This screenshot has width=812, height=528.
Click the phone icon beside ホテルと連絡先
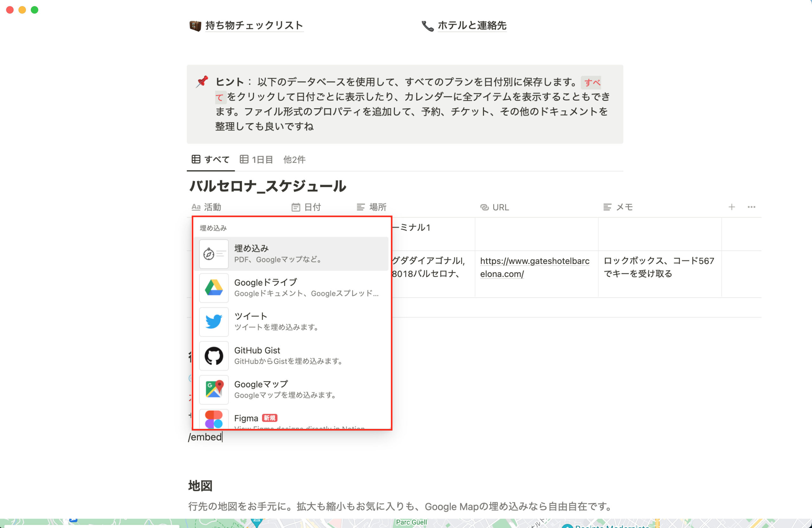coord(428,26)
